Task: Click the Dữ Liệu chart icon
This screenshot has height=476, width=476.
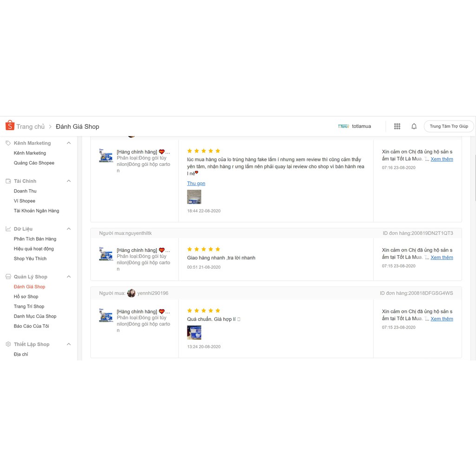Action: click(8, 229)
